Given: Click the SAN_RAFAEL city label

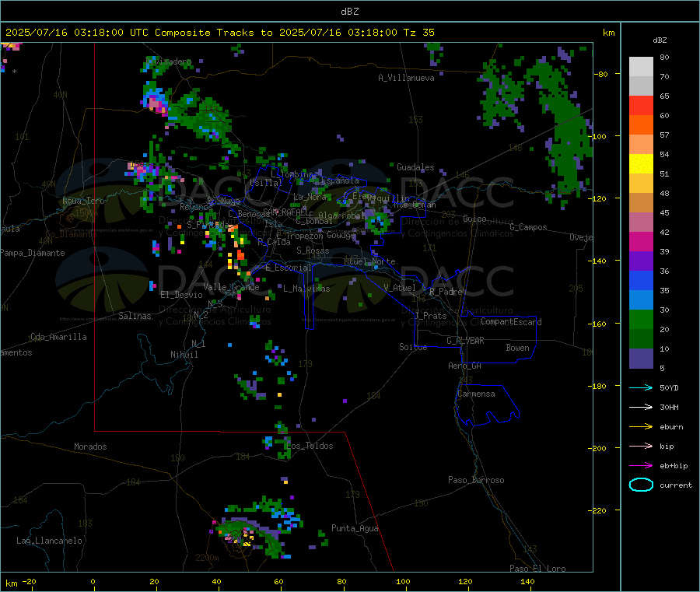Looking at the screenshot, I should click(285, 211).
